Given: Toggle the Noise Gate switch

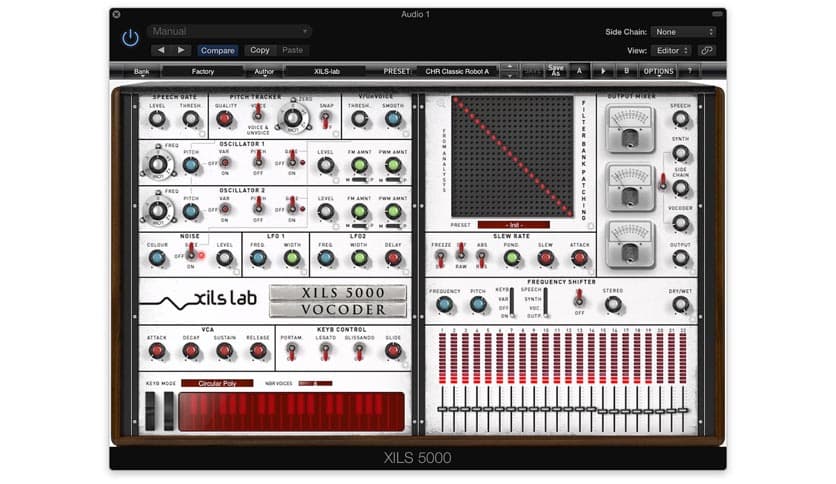Looking at the screenshot, I should tap(191, 252).
